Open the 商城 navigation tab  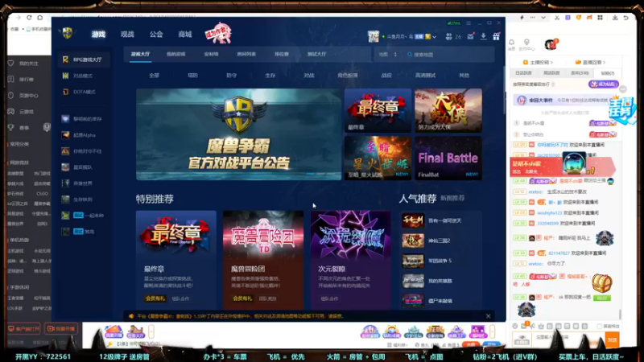(185, 35)
